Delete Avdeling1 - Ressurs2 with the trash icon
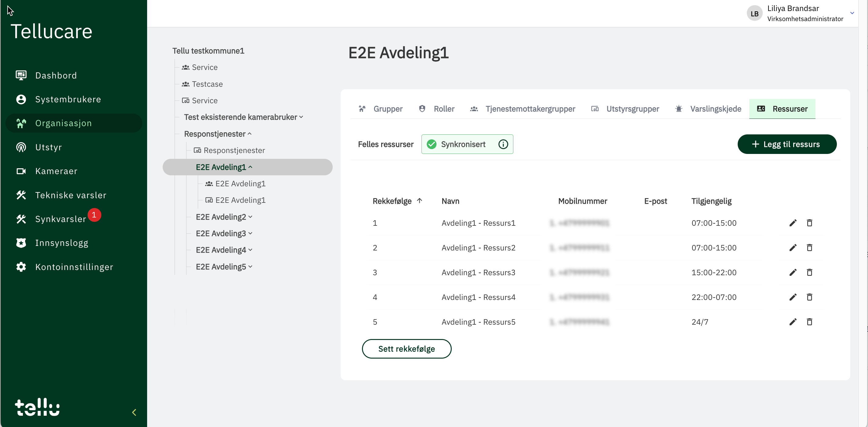The image size is (868, 427). 809,248
